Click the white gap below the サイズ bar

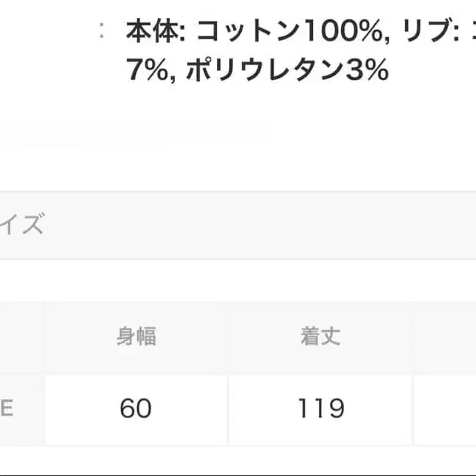pyautogui.click(x=237, y=280)
